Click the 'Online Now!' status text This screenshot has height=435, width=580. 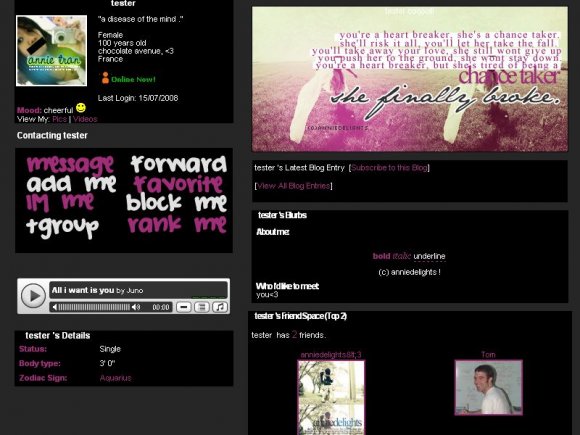[133, 79]
